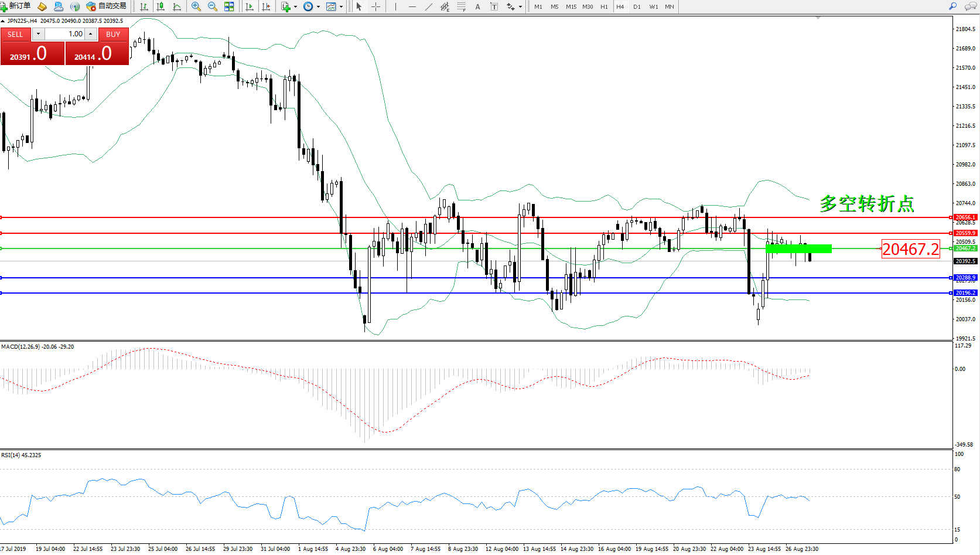Click the Zoom Out magnifier icon
The width and height of the screenshot is (980, 555).
(x=212, y=6)
